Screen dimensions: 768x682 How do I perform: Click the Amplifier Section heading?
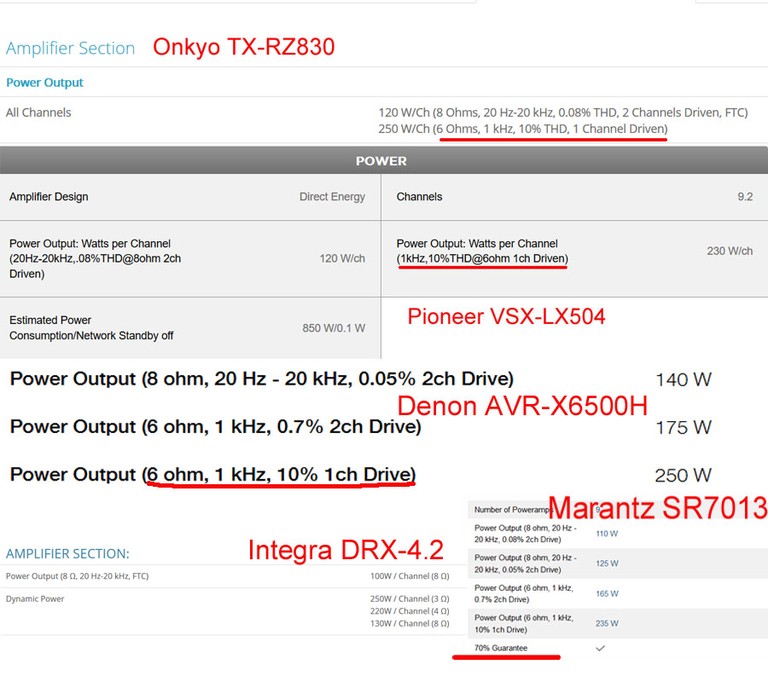tap(71, 48)
